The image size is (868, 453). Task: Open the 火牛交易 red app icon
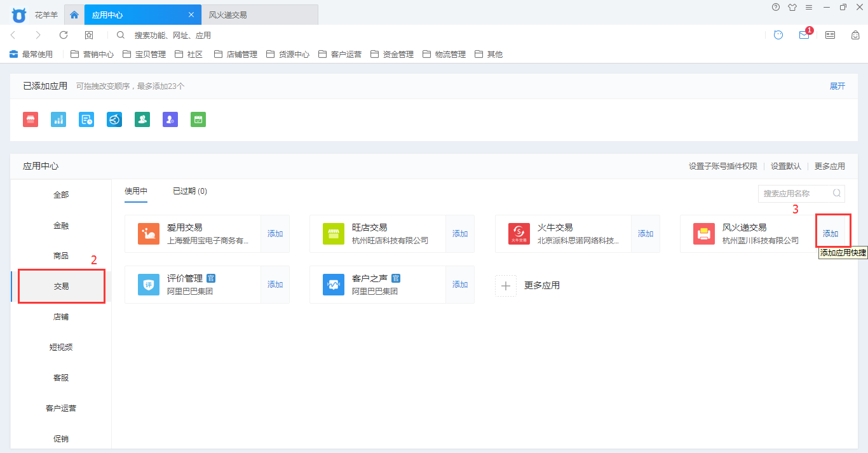tap(519, 234)
